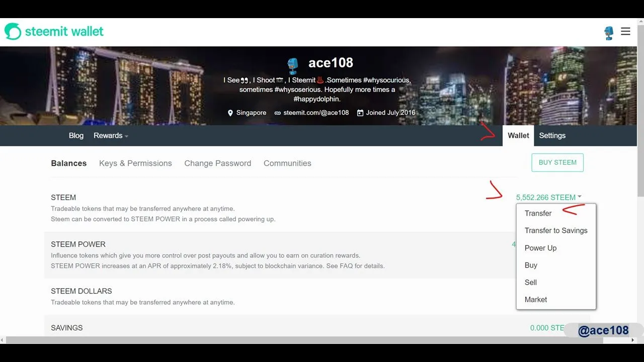Go to the Blog page
Image resolution: width=644 pixels, height=362 pixels.
click(x=76, y=136)
